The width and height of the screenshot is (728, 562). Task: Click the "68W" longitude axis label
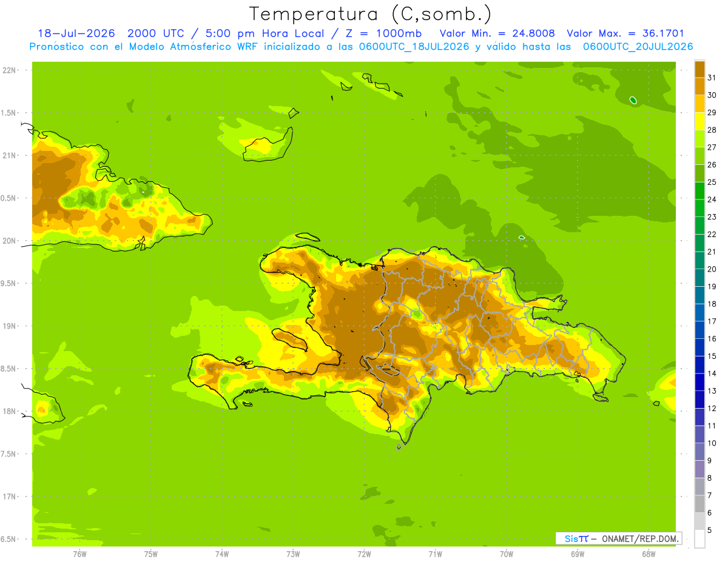coord(648,554)
